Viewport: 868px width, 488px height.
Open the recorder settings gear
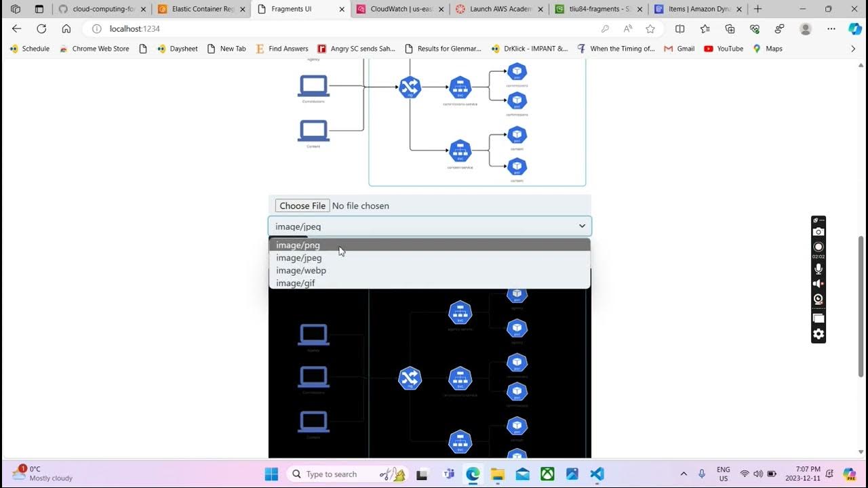point(818,334)
